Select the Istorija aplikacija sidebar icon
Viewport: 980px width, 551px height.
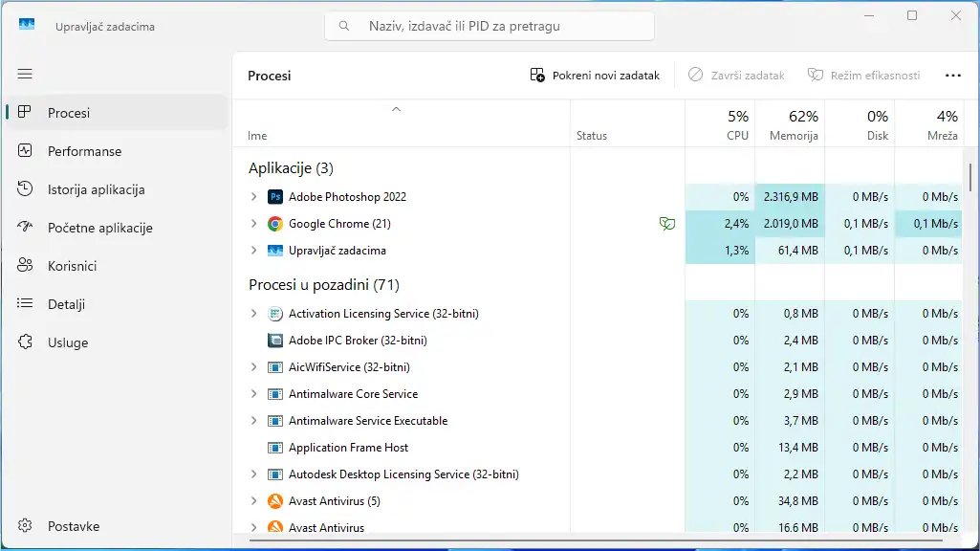point(25,188)
